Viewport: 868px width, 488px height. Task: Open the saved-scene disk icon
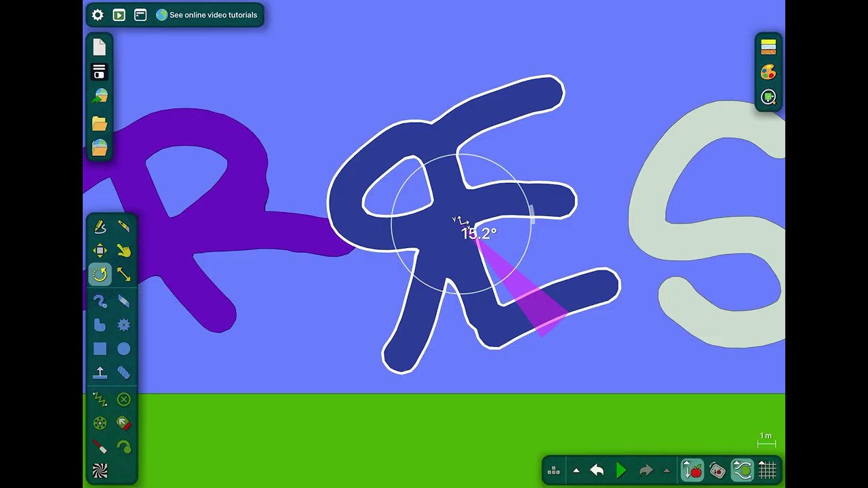[100, 72]
